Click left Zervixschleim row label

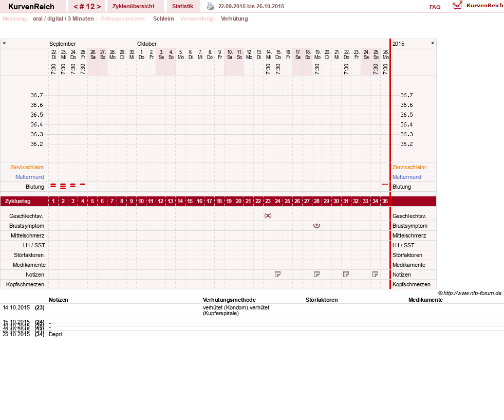pyautogui.click(x=27, y=167)
